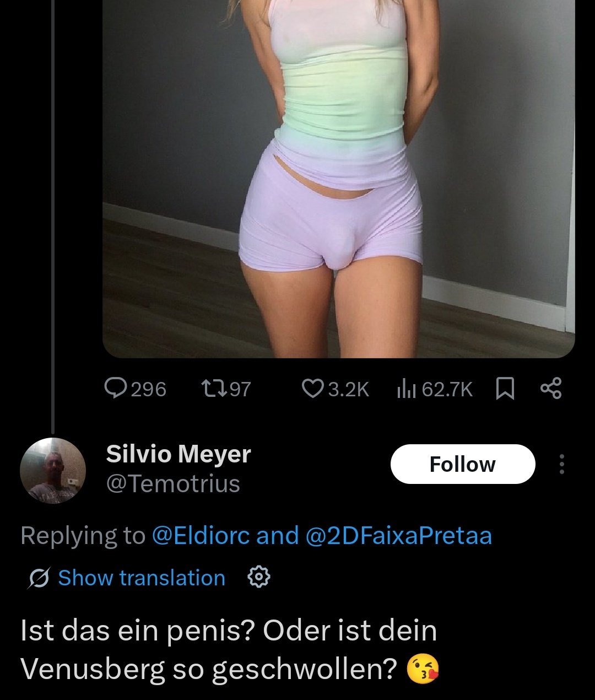595x700 pixels.
Task: Tap the share icon beside bookmark
Action: click(551, 389)
